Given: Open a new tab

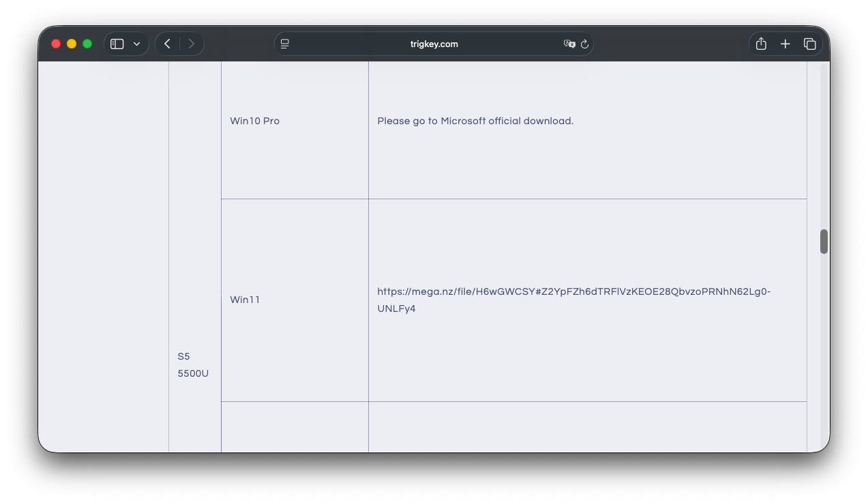Looking at the screenshot, I should click(785, 44).
